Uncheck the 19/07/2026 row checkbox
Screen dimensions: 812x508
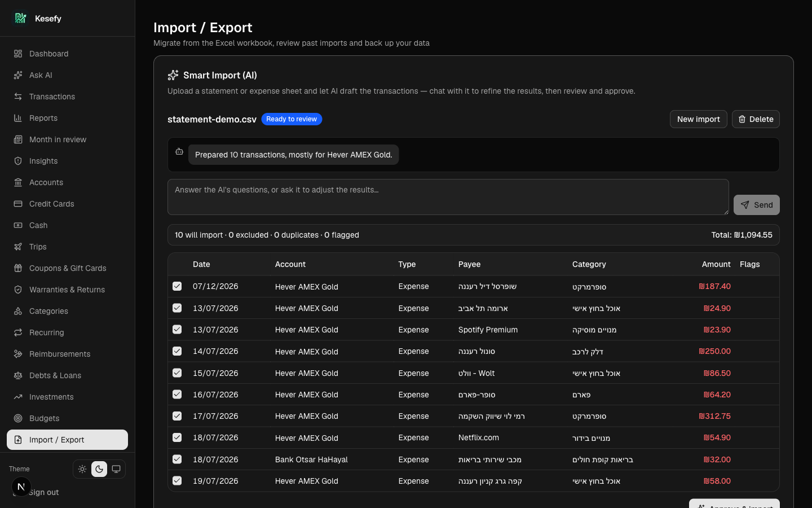point(177,481)
